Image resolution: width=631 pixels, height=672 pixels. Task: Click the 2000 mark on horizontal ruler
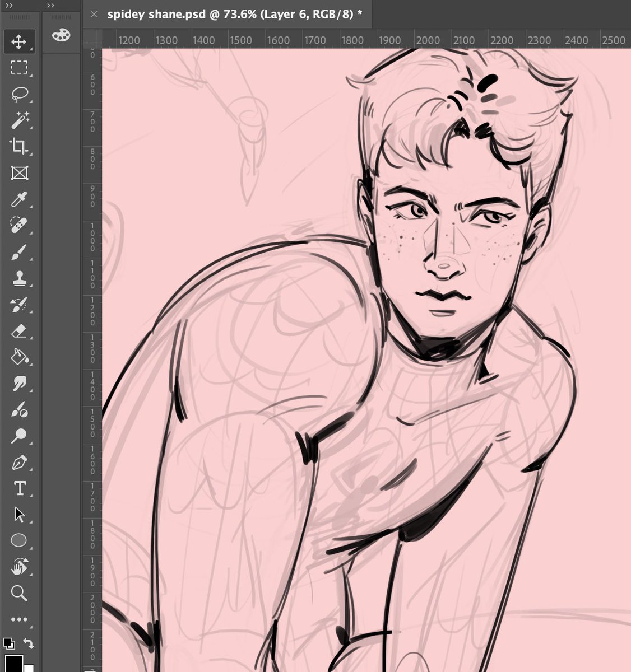coord(428,40)
